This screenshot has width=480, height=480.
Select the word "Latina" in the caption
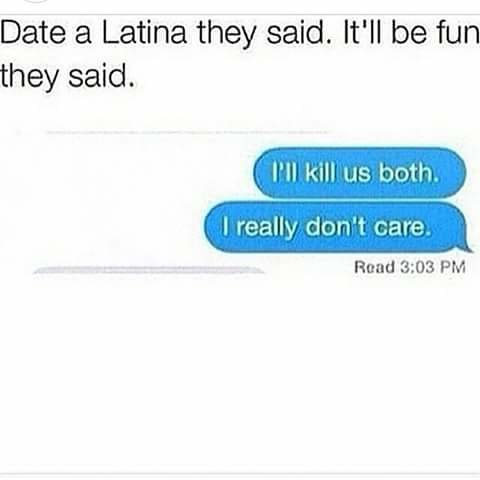point(144,34)
